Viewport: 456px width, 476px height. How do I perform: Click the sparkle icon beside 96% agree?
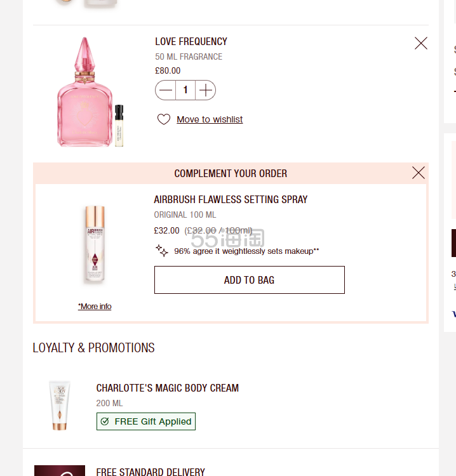[x=162, y=251]
